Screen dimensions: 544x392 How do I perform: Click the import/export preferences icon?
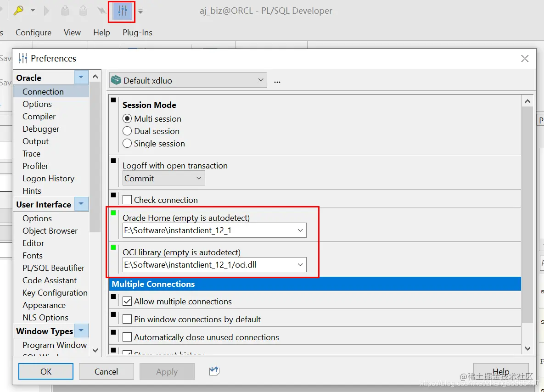click(214, 371)
